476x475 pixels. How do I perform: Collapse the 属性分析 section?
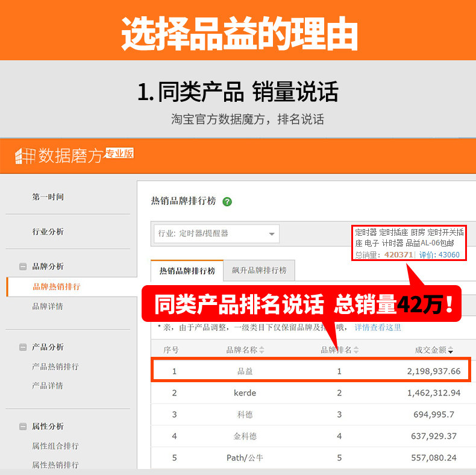[23, 426]
